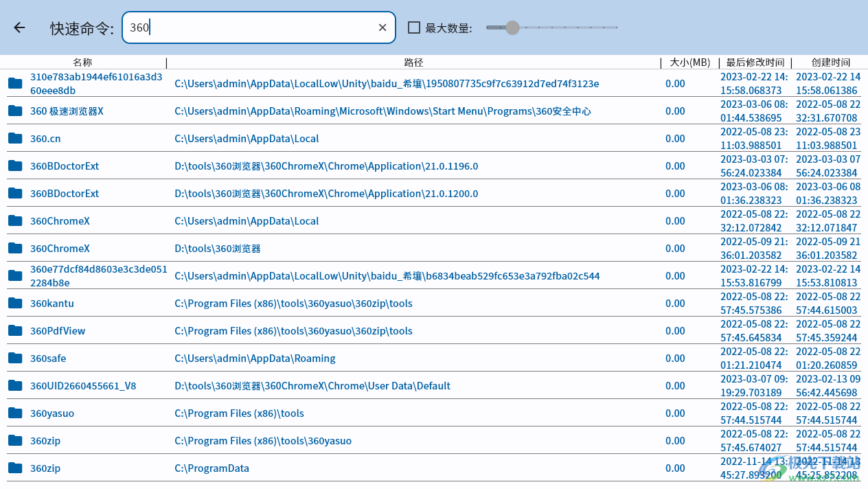This screenshot has height=489, width=868.
Task: Sort by the 大小(MB) column header
Action: point(689,62)
